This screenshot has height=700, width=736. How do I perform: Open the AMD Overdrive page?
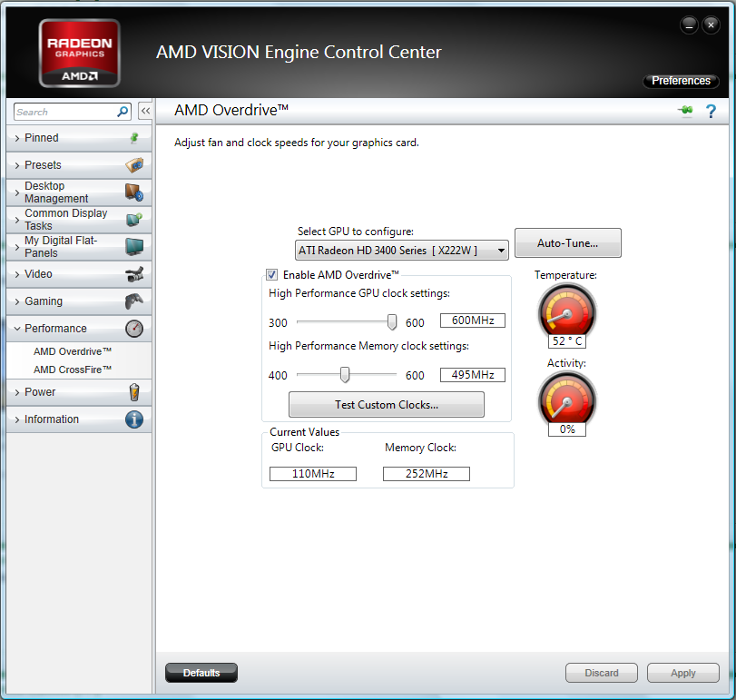73,351
